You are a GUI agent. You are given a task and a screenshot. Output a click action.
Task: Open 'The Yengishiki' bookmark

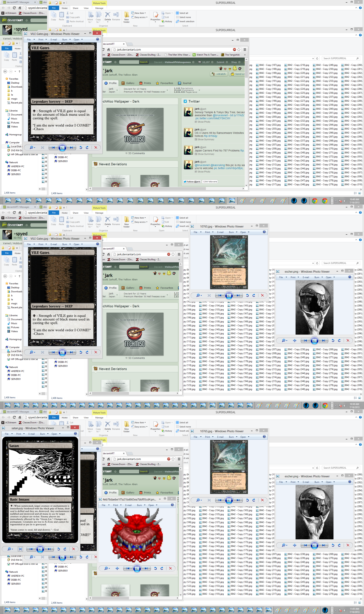pyautogui.click(x=230, y=55)
